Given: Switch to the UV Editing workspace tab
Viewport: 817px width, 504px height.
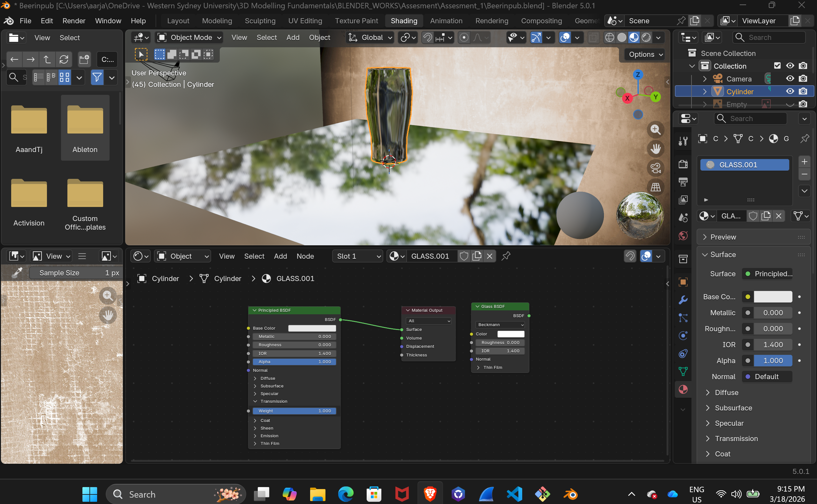Looking at the screenshot, I should (x=305, y=21).
